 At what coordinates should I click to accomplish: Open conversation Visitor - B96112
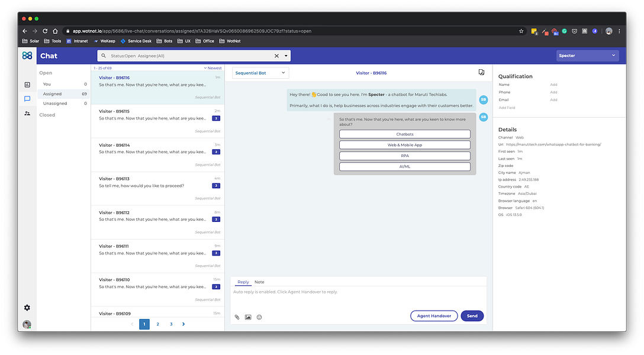(157, 222)
